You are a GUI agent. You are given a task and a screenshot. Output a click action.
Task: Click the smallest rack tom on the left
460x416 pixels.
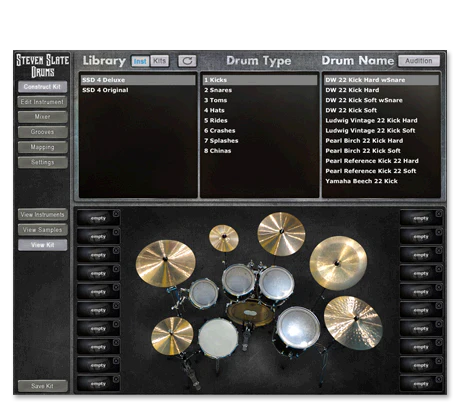click(x=203, y=293)
